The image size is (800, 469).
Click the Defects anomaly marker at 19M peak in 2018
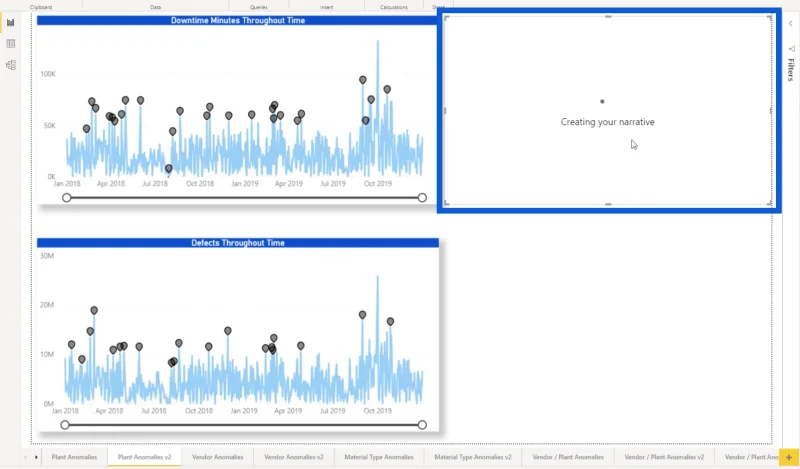pos(94,310)
